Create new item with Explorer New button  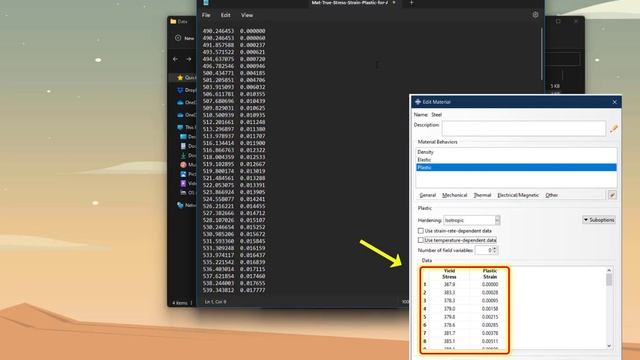point(184,38)
